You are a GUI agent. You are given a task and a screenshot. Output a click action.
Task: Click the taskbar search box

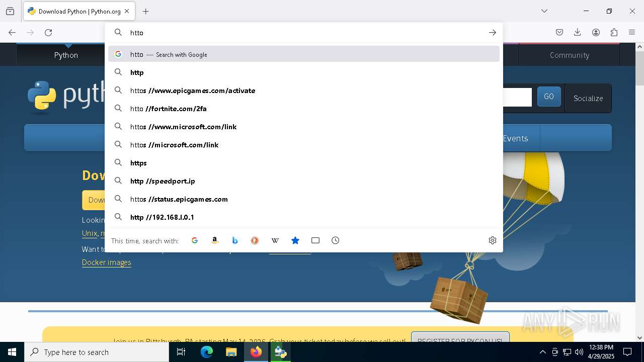(97, 352)
